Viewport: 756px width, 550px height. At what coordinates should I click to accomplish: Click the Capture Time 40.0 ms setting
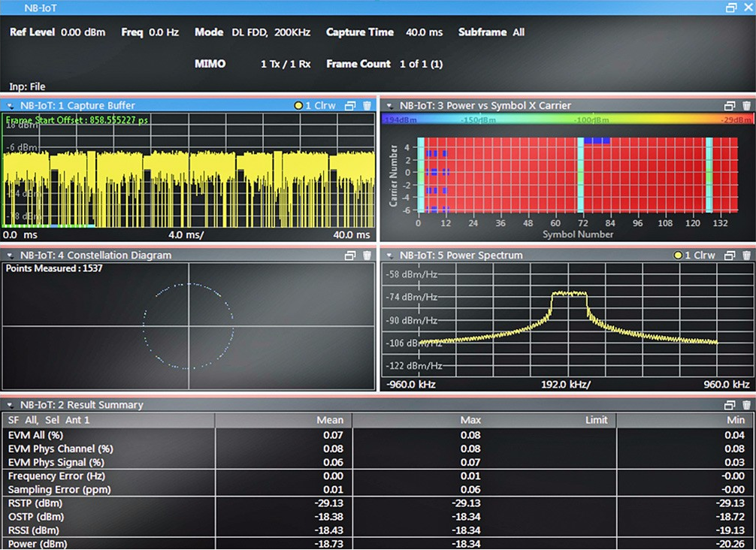[x=384, y=32]
